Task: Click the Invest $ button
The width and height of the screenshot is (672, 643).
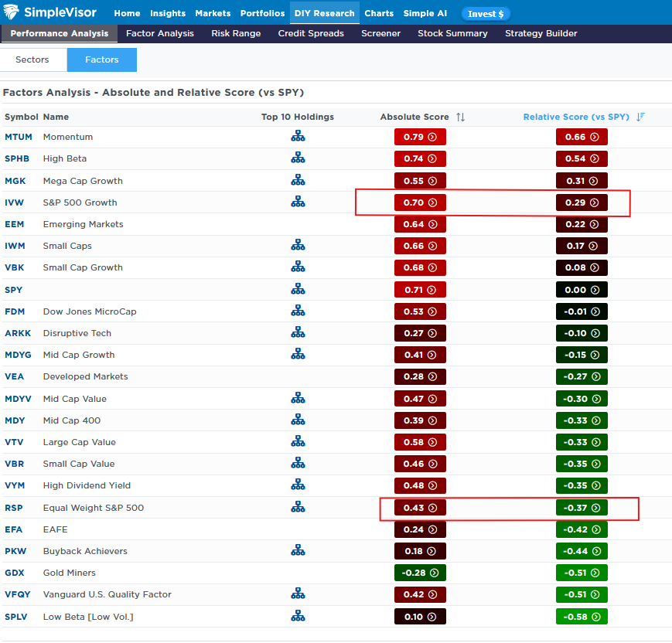Action: coord(486,14)
